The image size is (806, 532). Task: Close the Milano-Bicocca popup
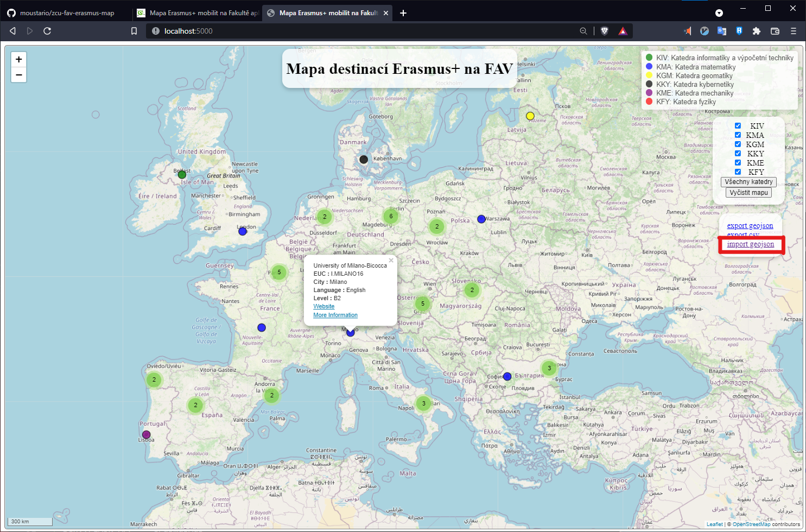click(391, 261)
